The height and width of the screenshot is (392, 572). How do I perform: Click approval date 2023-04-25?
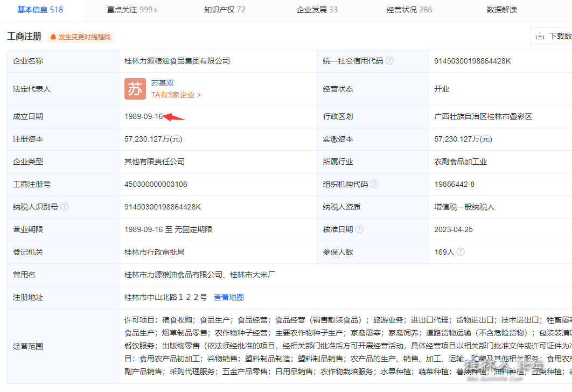point(454,229)
